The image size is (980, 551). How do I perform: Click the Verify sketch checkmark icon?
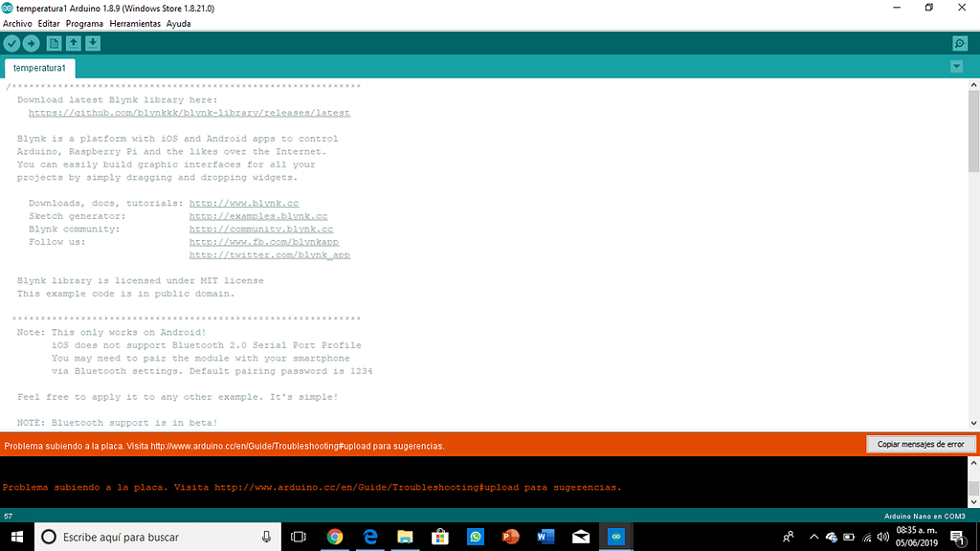[11, 43]
